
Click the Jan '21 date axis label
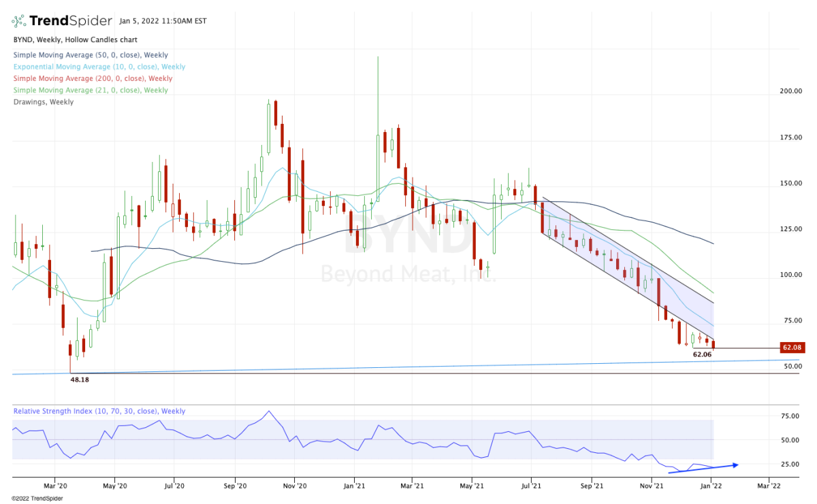pyautogui.click(x=354, y=486)
